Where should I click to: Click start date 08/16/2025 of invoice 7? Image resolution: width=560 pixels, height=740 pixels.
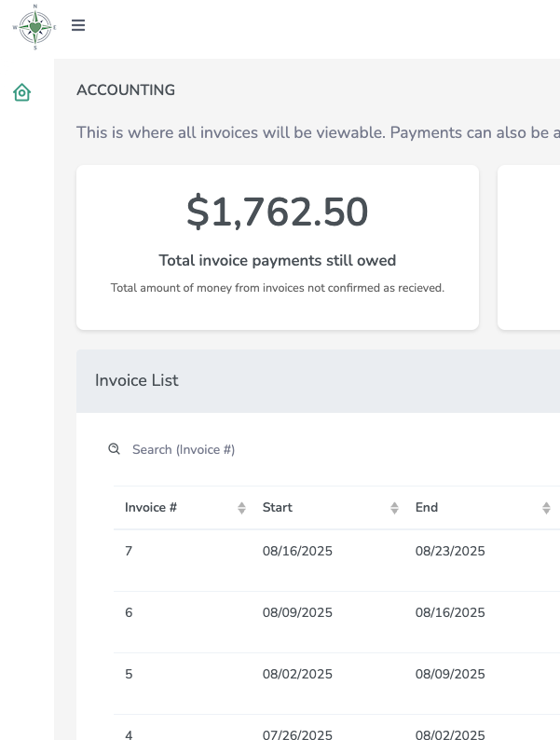[297, 551]
